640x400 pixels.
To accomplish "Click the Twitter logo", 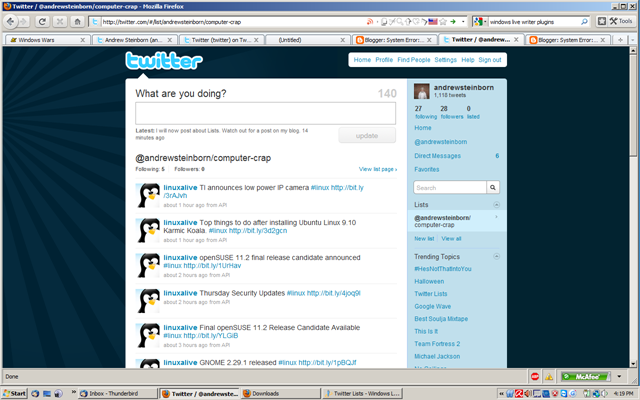I will click(164, 60).
